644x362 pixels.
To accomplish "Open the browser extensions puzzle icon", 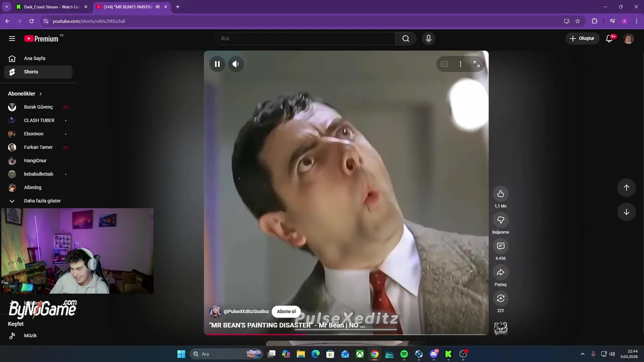I will (595, 21).
